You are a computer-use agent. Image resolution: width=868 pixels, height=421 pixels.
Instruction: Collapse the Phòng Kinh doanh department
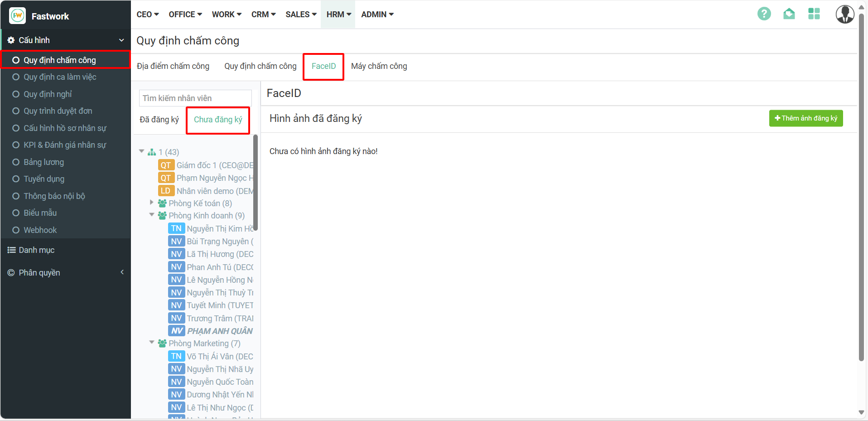[x=152, y=215]
